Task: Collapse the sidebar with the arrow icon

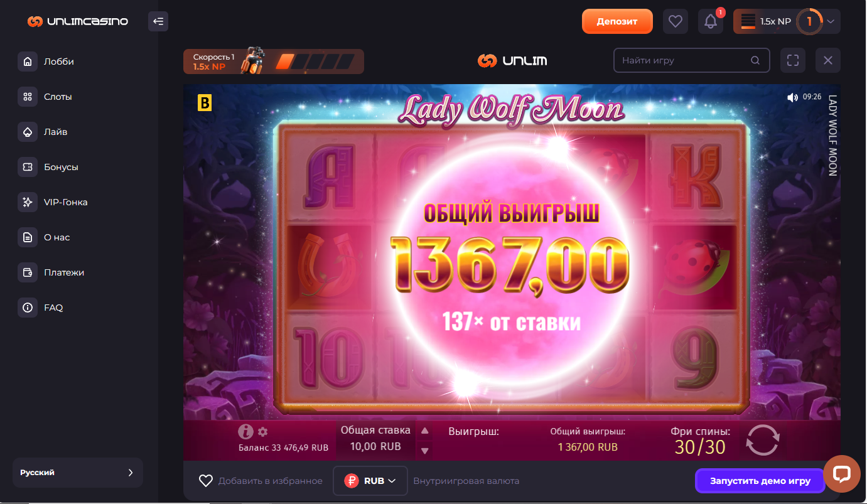Action: tap(158, 21)
